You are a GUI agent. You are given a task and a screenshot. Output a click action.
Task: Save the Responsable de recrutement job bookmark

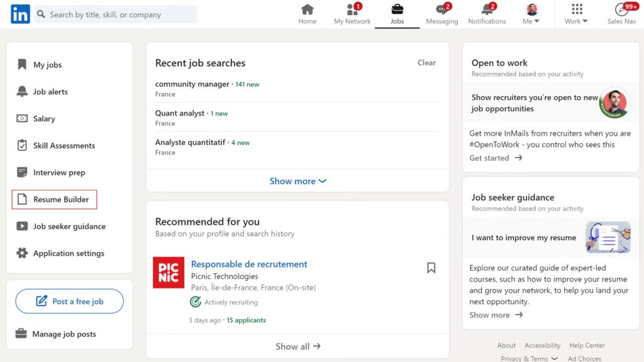click(431, 268)
